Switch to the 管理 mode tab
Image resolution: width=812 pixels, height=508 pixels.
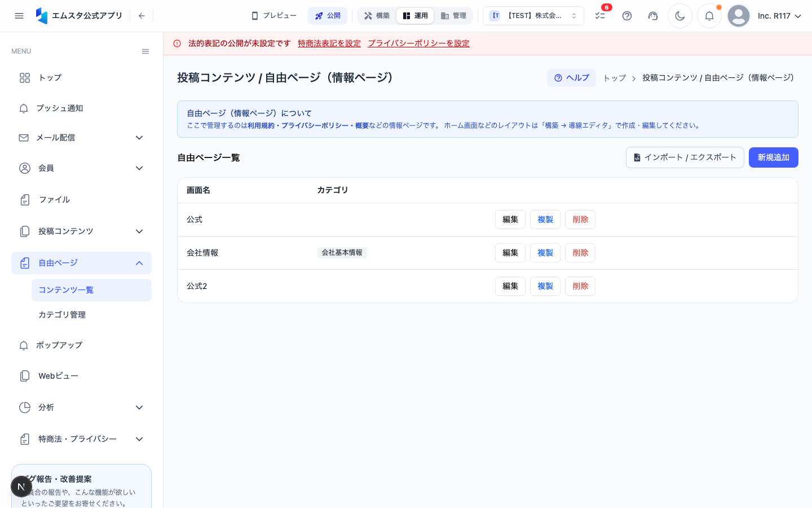pos(453,16)
